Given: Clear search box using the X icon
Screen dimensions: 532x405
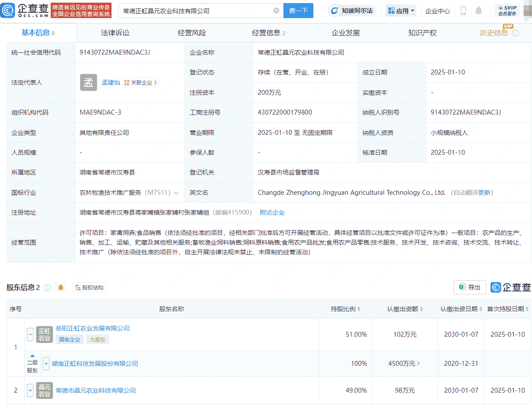Looking at the screenshot, I should pos(276,10).
